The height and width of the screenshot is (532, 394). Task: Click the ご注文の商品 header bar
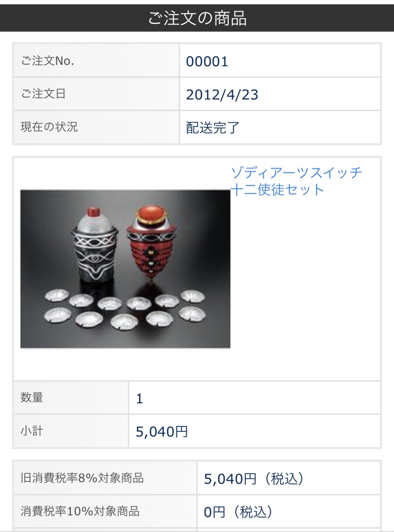(197, 18)
